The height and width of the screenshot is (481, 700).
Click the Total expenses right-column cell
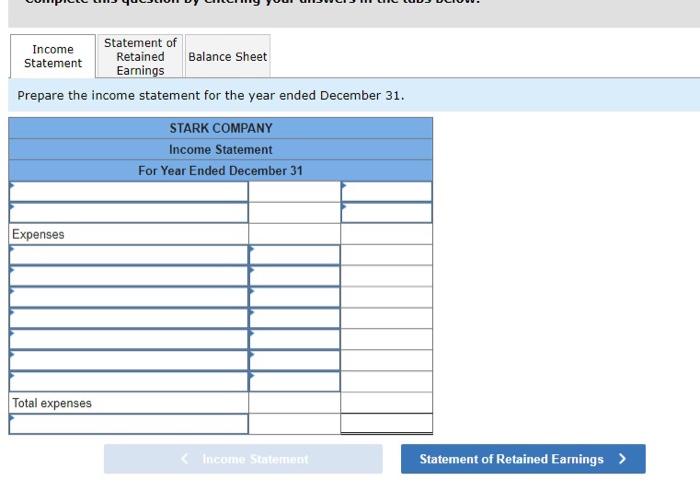click(387, 402)
